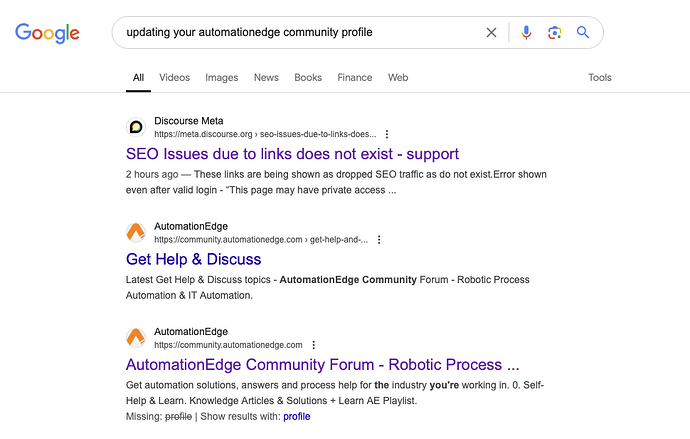This screenshot has height=439, width=690.
Task: Click 'AutomationEdge' site name above Community Forum title
Action: [x=191, y=332]
